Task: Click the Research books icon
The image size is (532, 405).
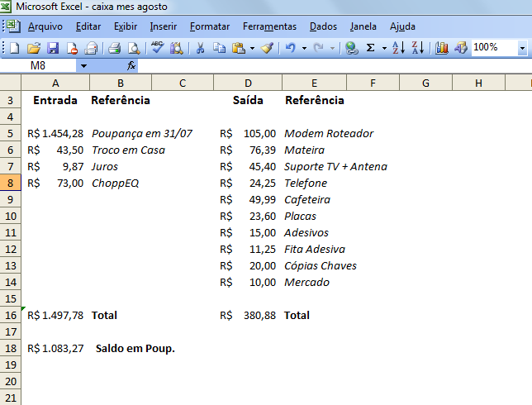Action: coord(177,48)
